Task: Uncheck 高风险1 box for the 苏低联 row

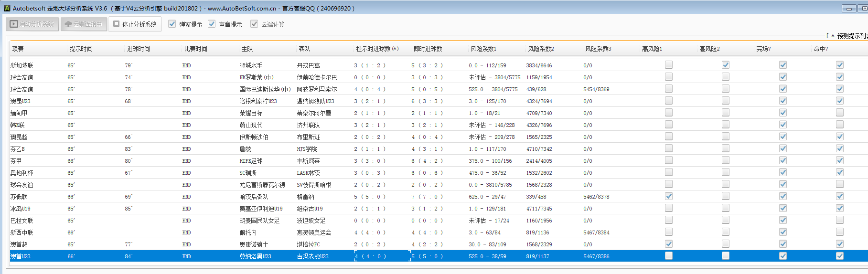Action: (x=669, y=196)
